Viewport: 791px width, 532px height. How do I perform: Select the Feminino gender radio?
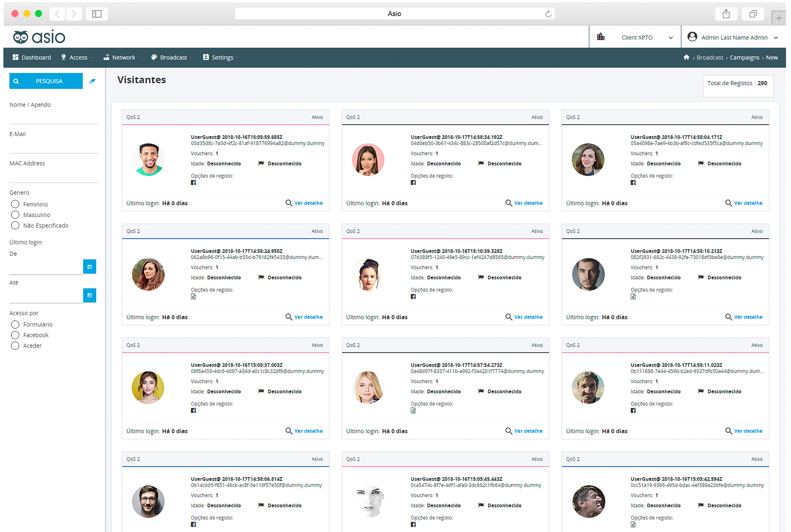pos(15,204)
